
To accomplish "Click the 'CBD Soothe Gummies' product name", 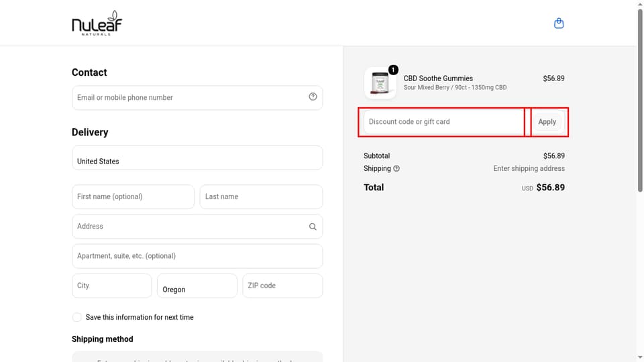I will 438,78.
